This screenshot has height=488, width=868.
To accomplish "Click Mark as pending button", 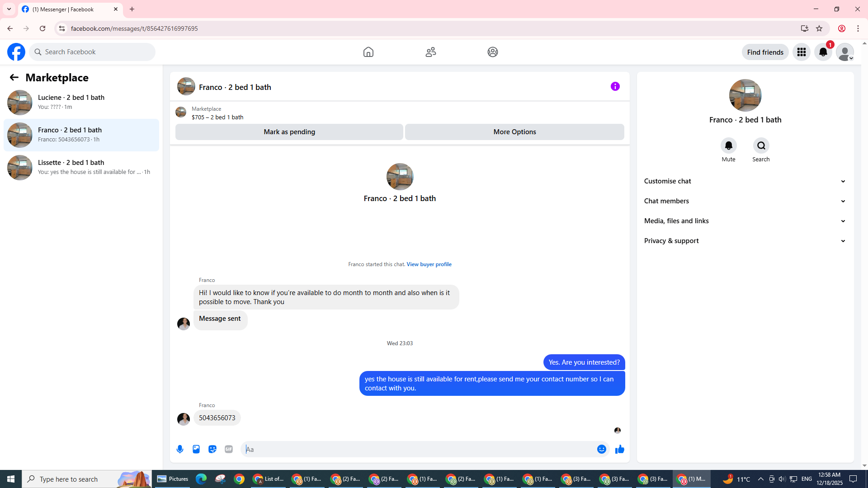I will (289, 132).
